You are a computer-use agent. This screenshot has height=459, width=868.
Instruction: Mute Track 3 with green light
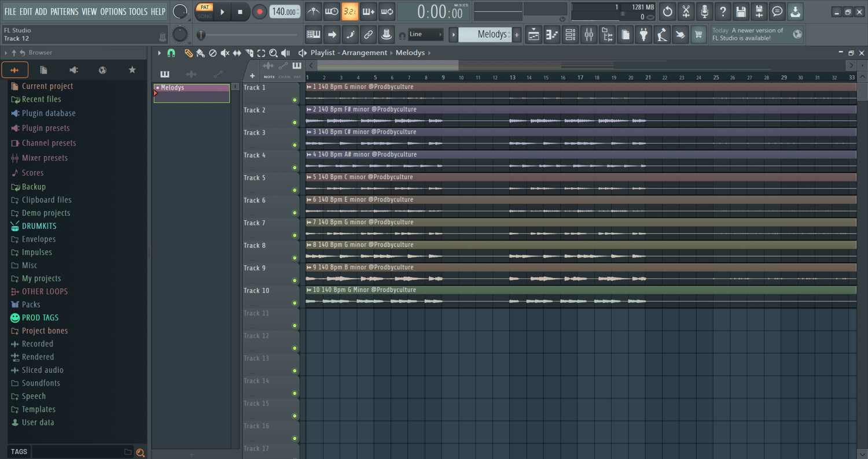295,145
